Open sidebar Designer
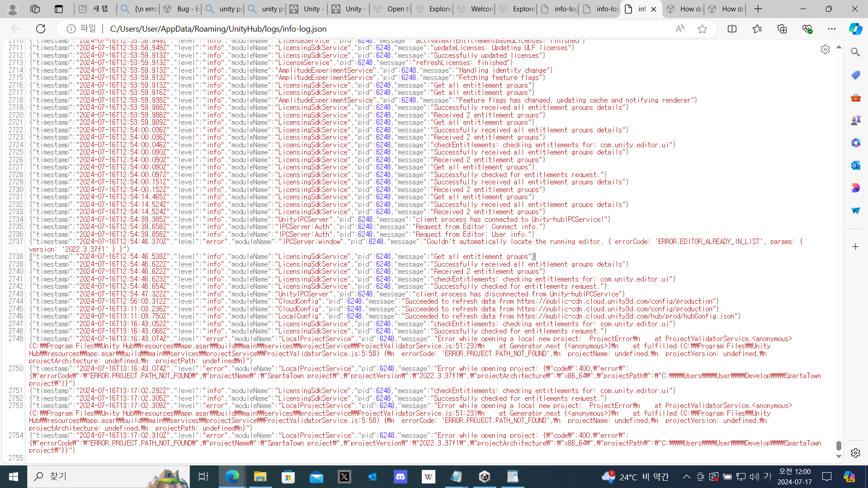The height and width of the screenshot is (488, 868). point(855,188)
